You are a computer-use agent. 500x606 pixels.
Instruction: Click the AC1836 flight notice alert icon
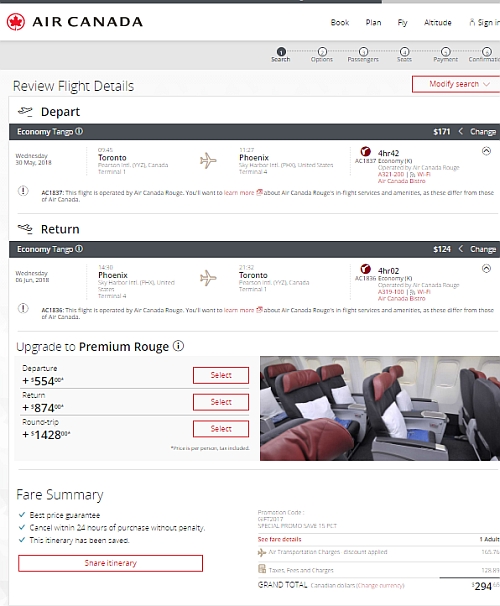pos(23,308)
